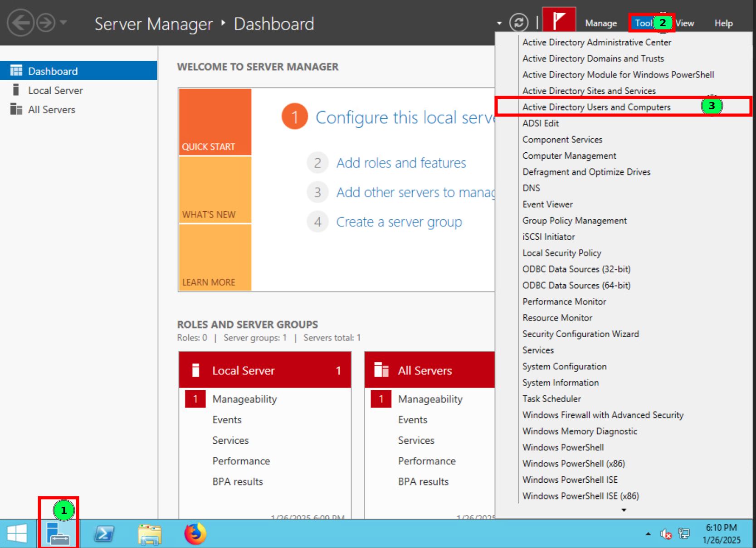Open Event Viewer
The image size is (756, 548).
click(x=624, y=204)
